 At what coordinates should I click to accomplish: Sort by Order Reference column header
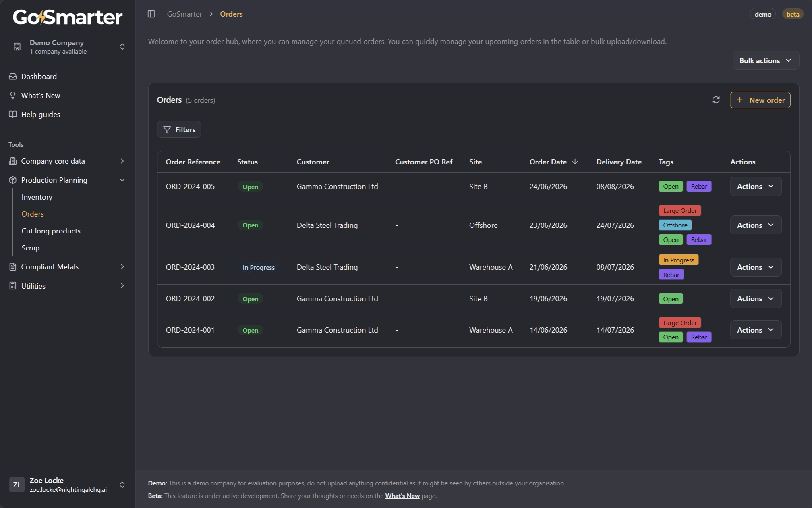pyautogui.click(x=193, y=162)
